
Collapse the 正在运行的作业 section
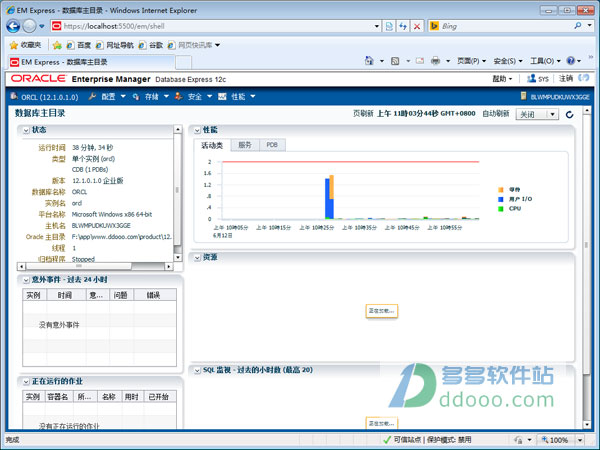coord(26,382)
